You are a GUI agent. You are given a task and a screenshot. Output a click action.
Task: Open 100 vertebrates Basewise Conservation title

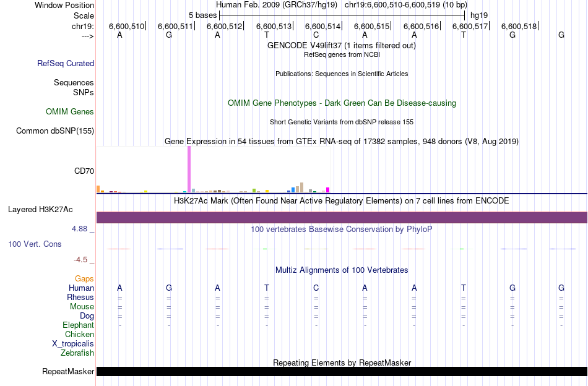click(341, 229)
